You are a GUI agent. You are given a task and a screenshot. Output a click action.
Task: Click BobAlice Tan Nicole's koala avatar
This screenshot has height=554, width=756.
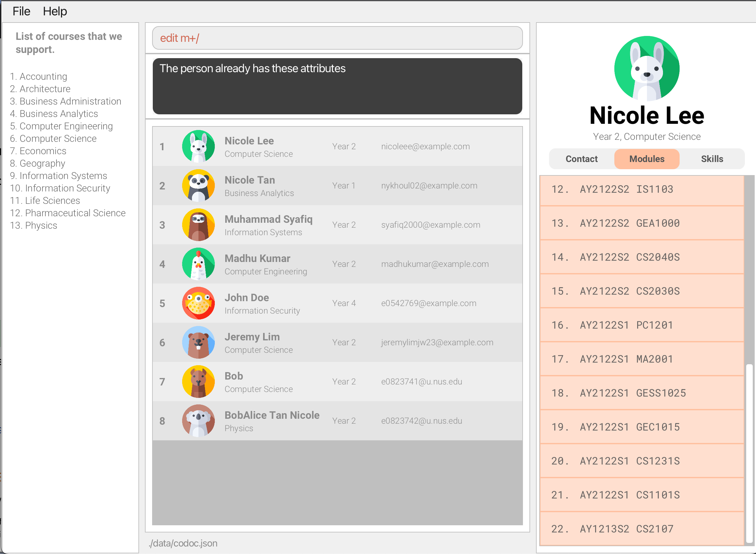198,420
